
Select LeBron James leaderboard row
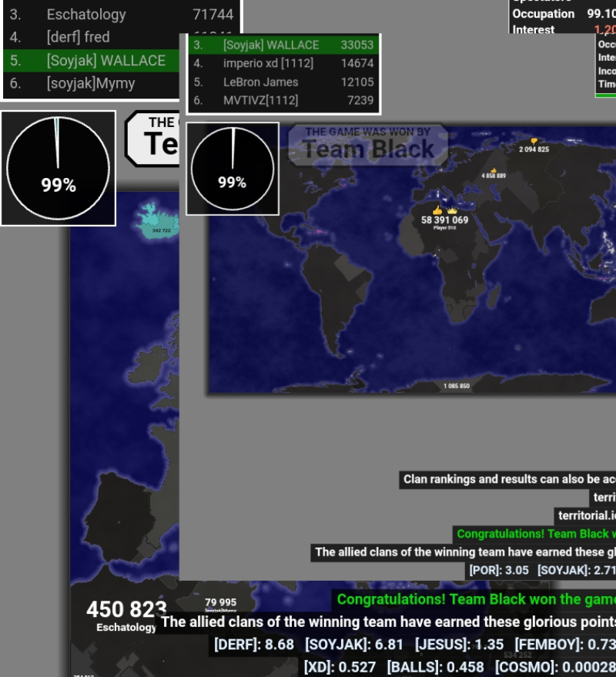(283, 82)
